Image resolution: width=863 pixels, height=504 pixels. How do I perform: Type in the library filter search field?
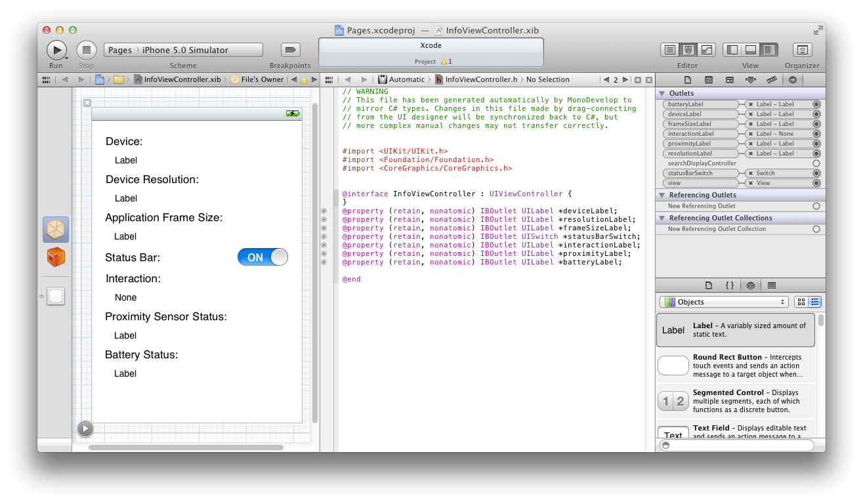(735, 445)
